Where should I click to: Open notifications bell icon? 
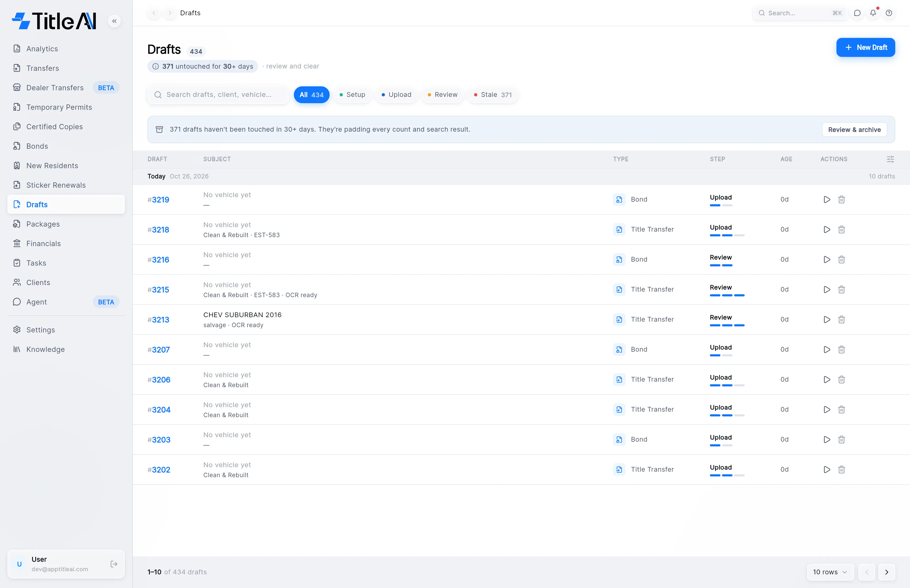pyautogui.click(x=873, y=13)
